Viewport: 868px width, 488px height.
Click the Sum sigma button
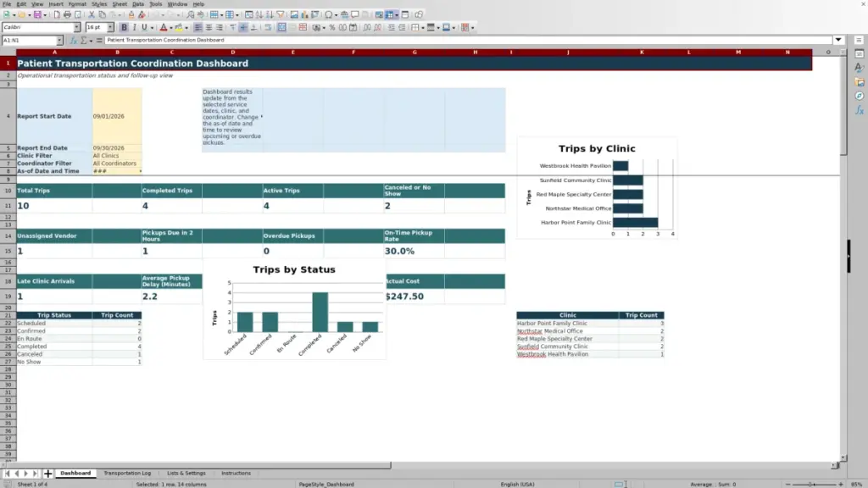click(x=84, y=41)
